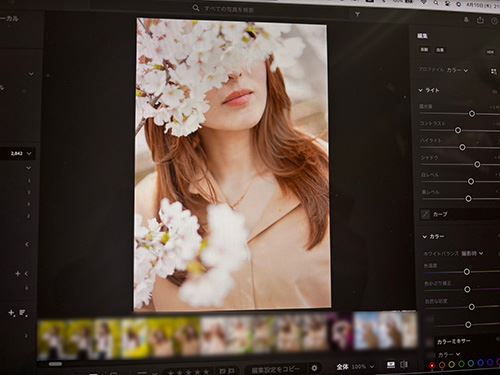Click the Fit (全体) zoom button
The height and width of the screenshot is (375, 500).
342,367
